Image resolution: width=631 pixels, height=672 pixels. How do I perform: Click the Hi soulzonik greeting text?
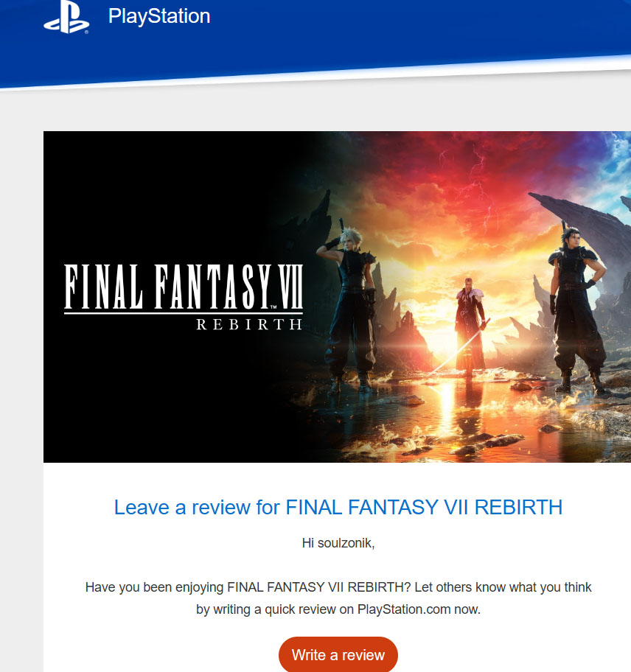click(338, 543)
